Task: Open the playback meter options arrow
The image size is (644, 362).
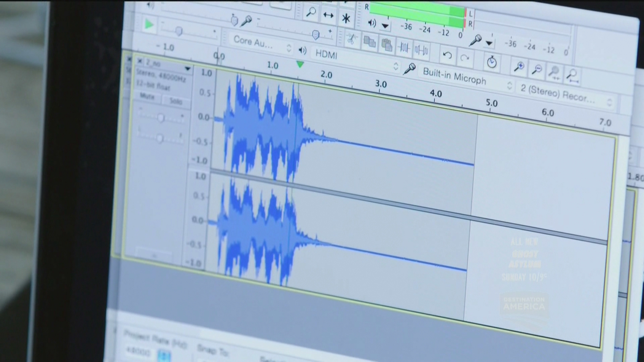Action: [x=385, y=26]
